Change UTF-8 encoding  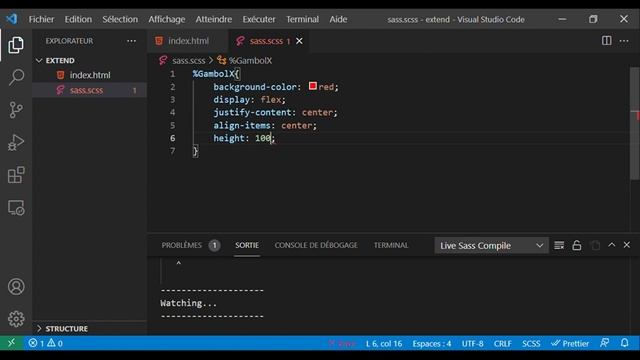(x=473, y=344)
